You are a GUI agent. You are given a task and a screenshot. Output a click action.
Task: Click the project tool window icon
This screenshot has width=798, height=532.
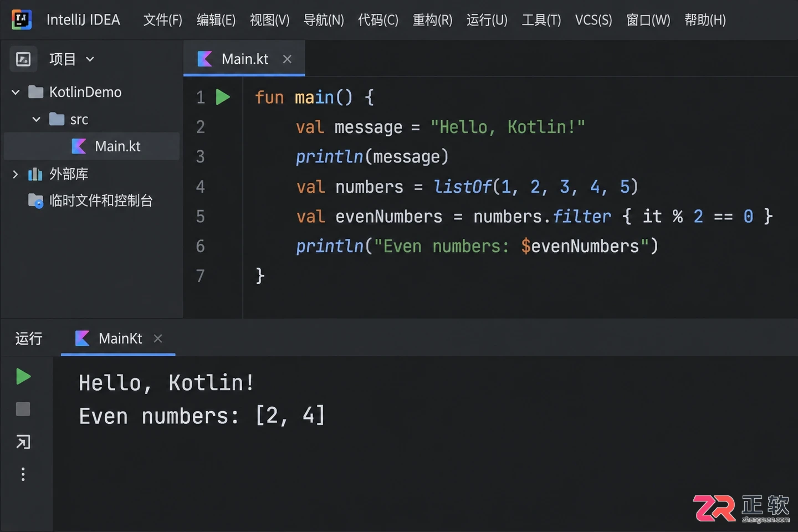23,59
